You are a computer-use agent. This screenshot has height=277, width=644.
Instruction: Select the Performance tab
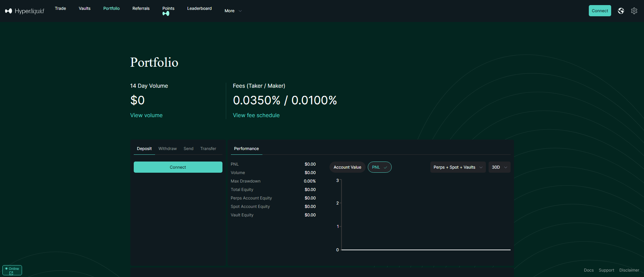pyautogui.click(x=246, y=149)
